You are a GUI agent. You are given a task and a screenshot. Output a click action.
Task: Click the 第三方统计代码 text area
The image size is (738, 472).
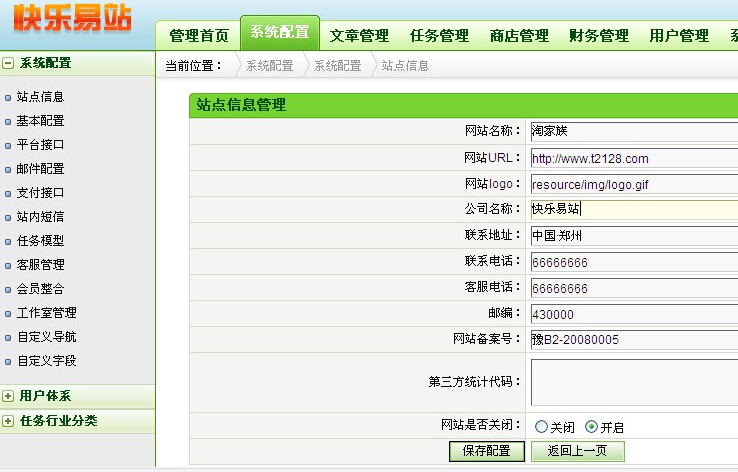click(634, 382)
